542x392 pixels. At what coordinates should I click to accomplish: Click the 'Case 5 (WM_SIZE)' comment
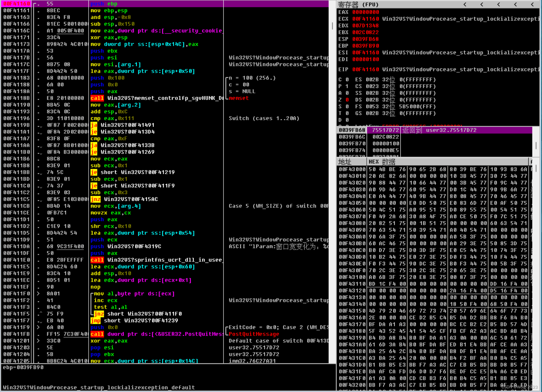click(x=278, y=206)
